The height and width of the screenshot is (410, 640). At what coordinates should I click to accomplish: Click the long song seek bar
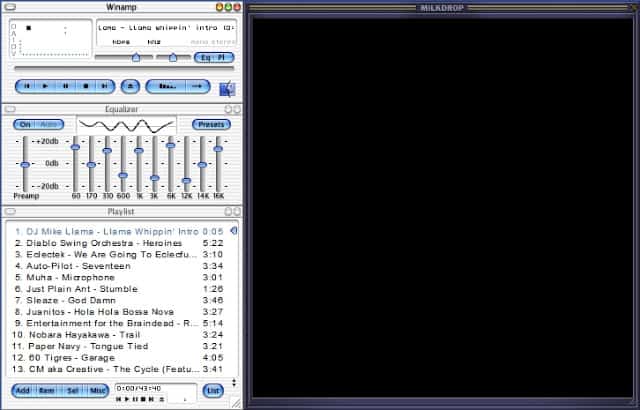coord(124,69)
